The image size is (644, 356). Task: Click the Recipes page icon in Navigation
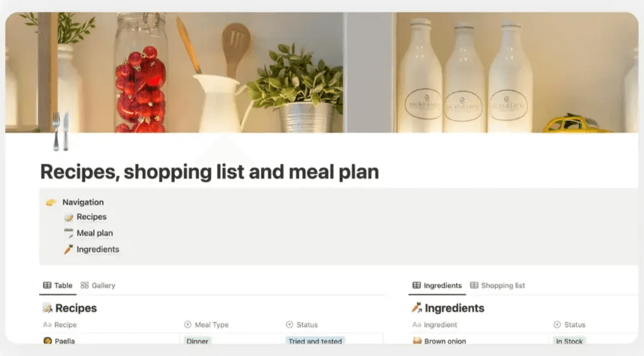(69, 217)
